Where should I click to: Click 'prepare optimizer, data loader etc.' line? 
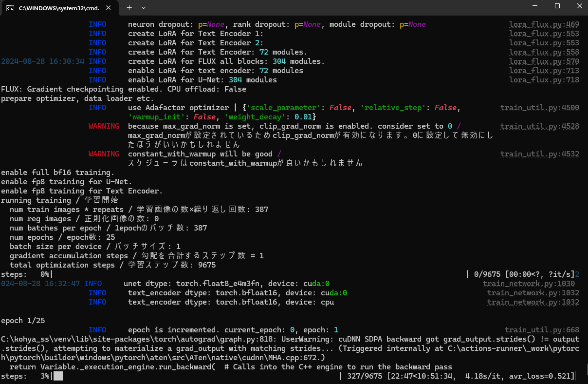tap(77, 98)
